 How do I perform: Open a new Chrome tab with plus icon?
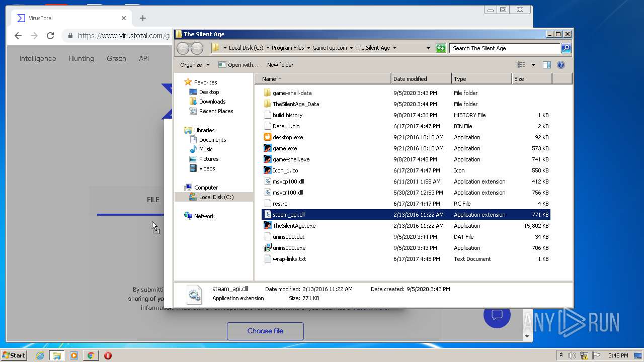pos(143,18)
